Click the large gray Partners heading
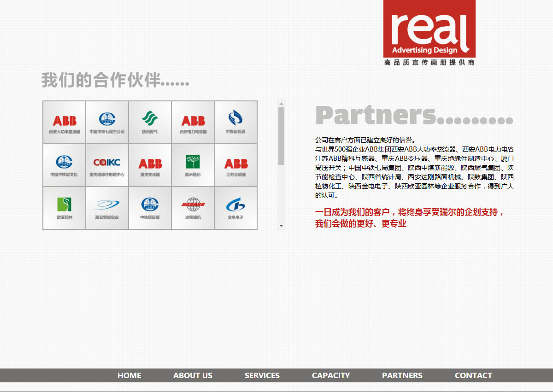553x392 pixels. 414,115
